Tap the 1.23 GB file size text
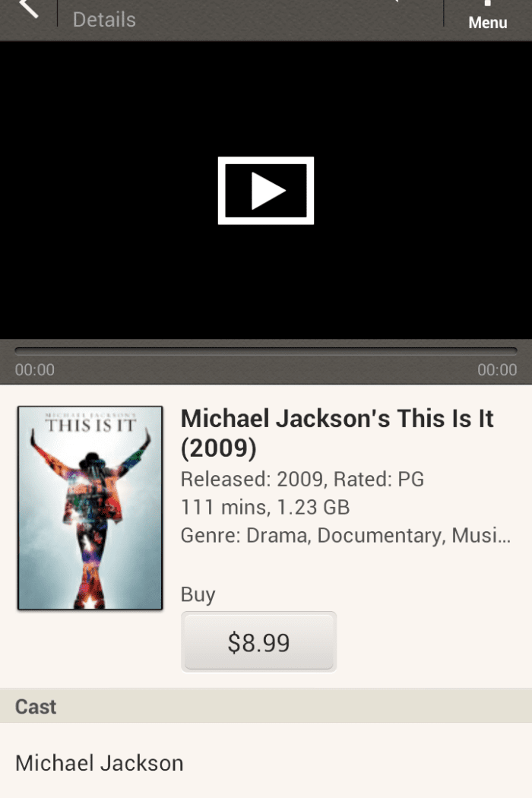The image size is (532, 798). [x=313, y=508]
